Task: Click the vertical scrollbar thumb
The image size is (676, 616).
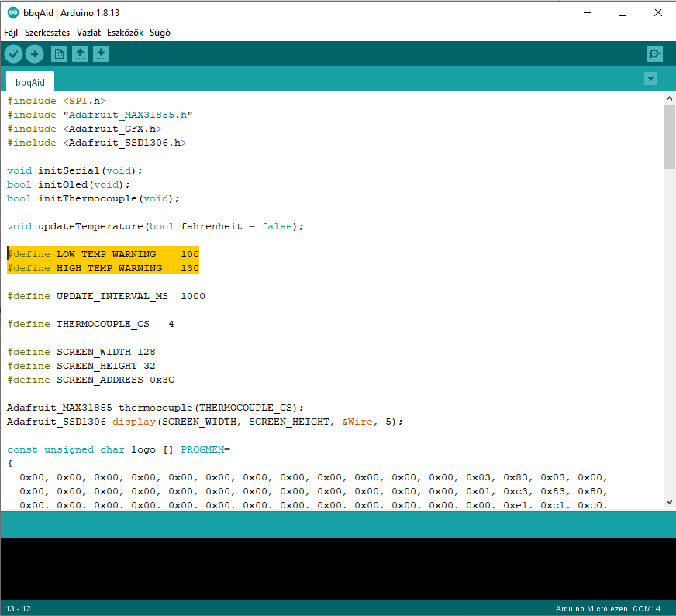Action: point(669,136)
